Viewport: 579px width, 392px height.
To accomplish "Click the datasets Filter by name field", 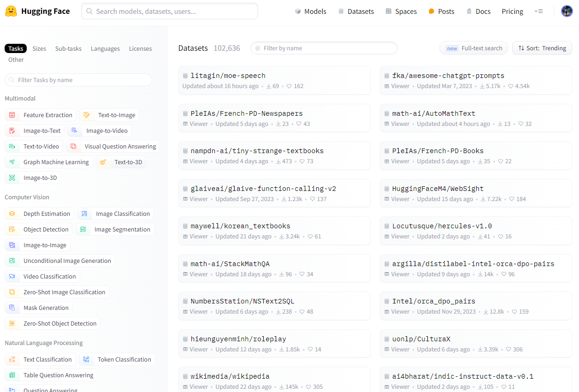I will point(324,48).
